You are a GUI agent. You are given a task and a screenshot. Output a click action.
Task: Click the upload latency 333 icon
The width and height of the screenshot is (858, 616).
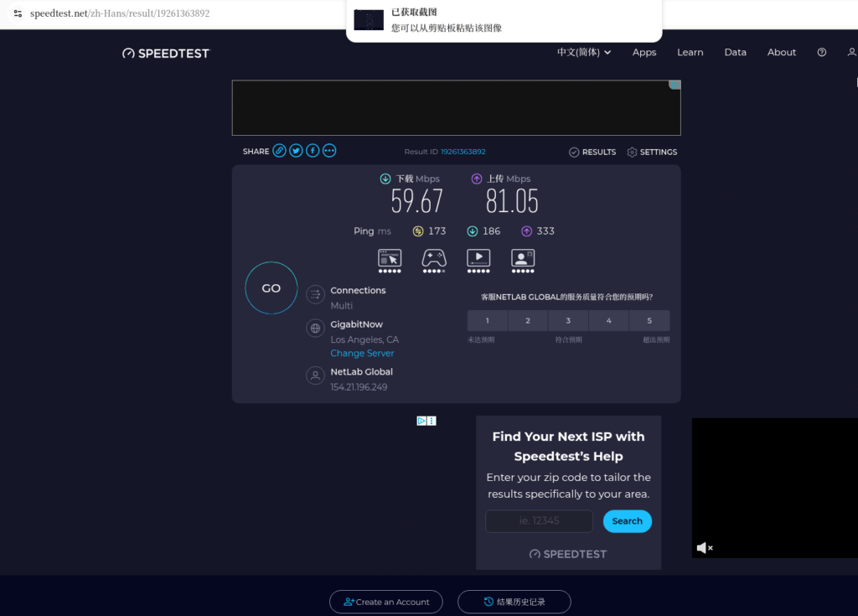(526, 231)
